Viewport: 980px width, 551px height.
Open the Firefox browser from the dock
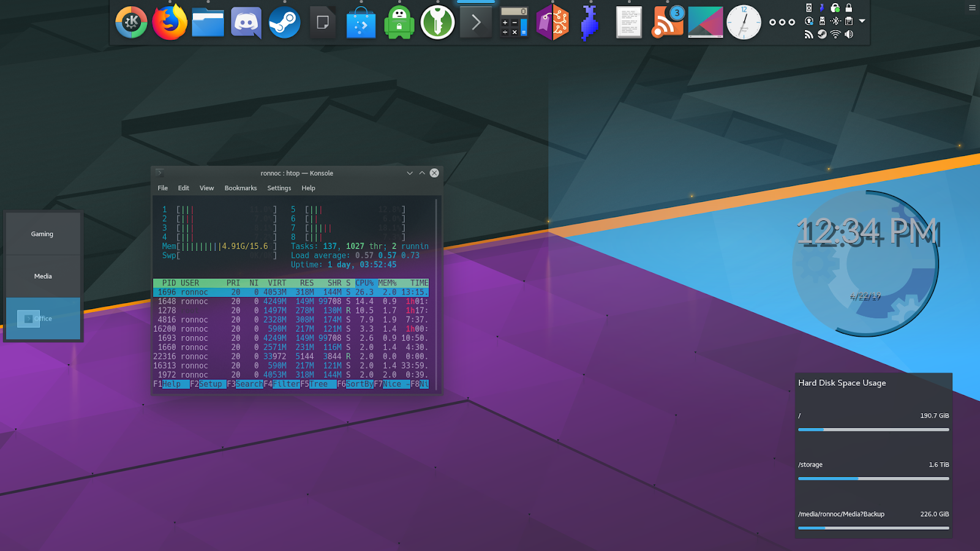pyautogui.click(x=170, y=23)
